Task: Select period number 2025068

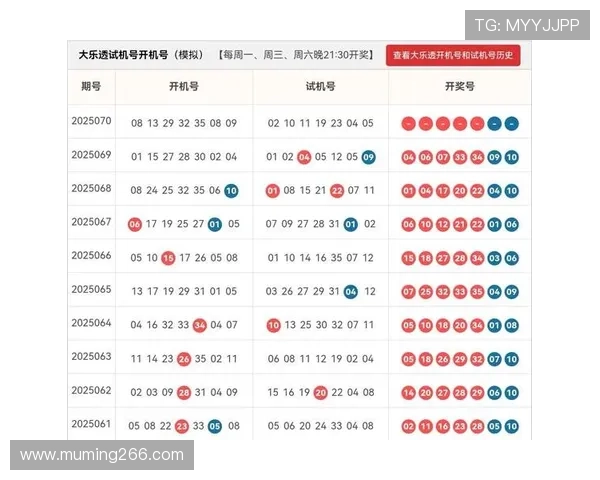Action: click(91, 188)
